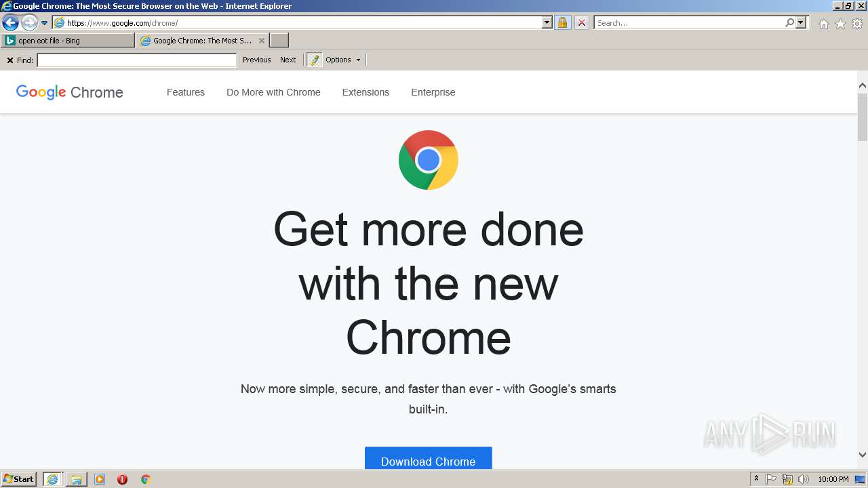The image size is (868, 488).
Task: Open a new blank tab
Action: pyautogui.click(x=279, y=41)
